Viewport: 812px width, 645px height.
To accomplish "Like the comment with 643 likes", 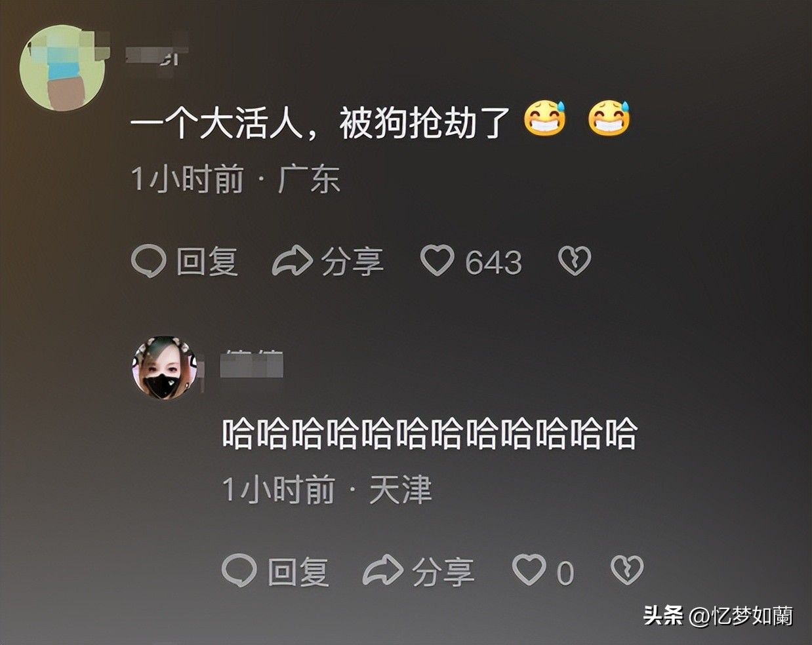I will [437, 260].
